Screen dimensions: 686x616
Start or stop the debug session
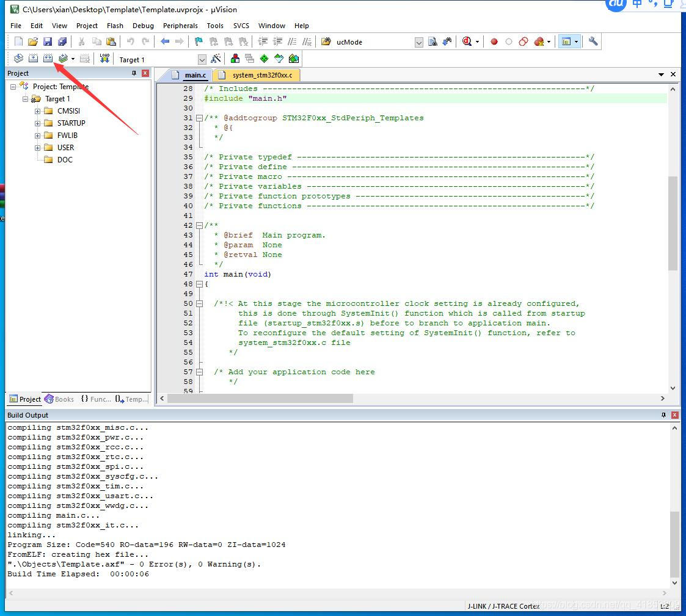(467, 42)
